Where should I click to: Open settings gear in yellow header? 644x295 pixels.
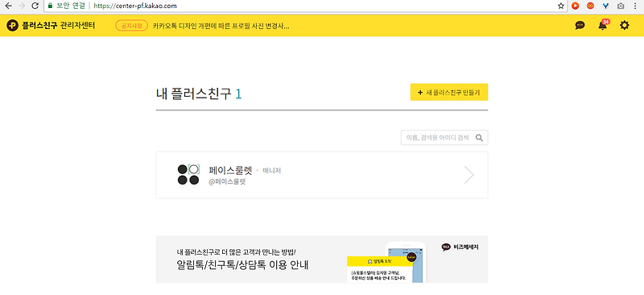625,26
